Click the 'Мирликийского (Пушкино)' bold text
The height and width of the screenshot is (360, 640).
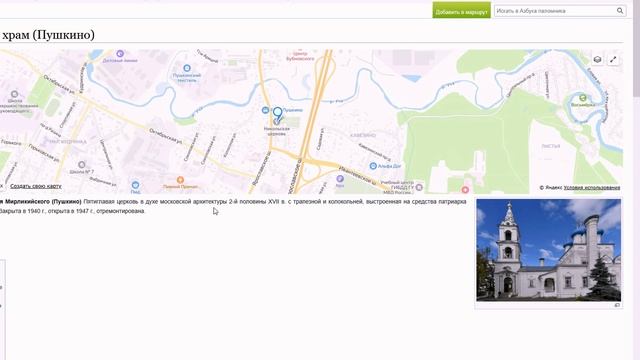pos(42,202)
